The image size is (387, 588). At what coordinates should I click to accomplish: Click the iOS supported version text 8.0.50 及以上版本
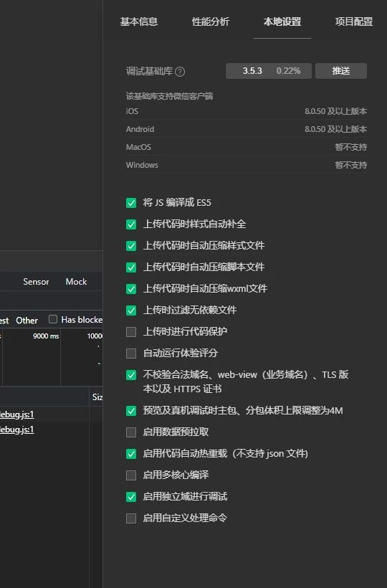pos(335,111)
